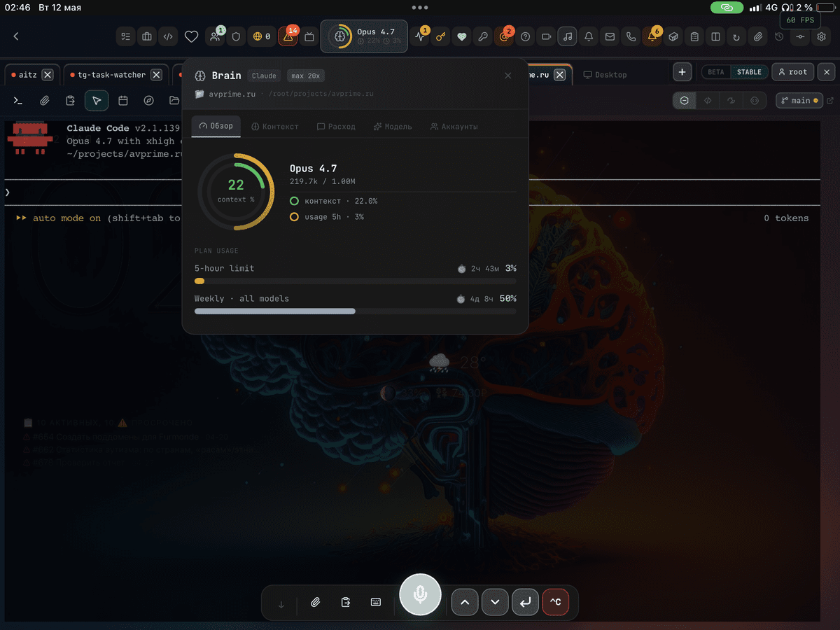Image resolution: width=840 pixels, height=630 pixels.
Task: Open the code brackets icon in top toolbar
Action: pos(168,36)
